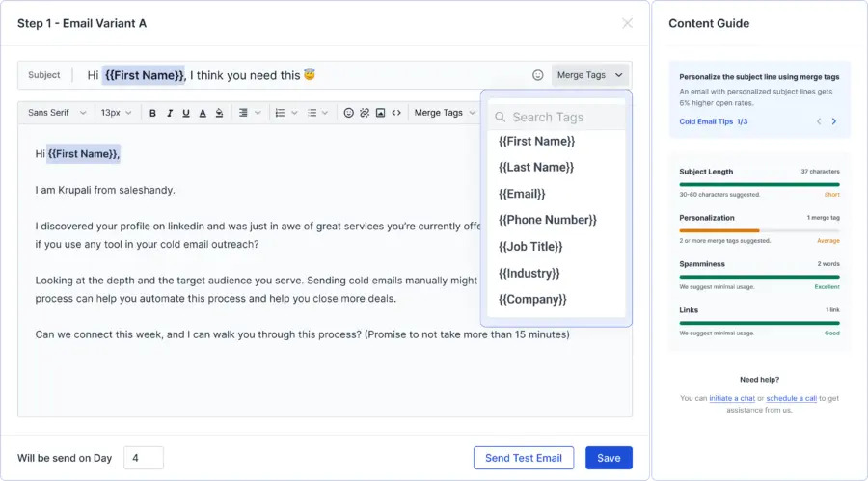
Task: Expand the numbered list options arrow
Action: pos(294,113)
